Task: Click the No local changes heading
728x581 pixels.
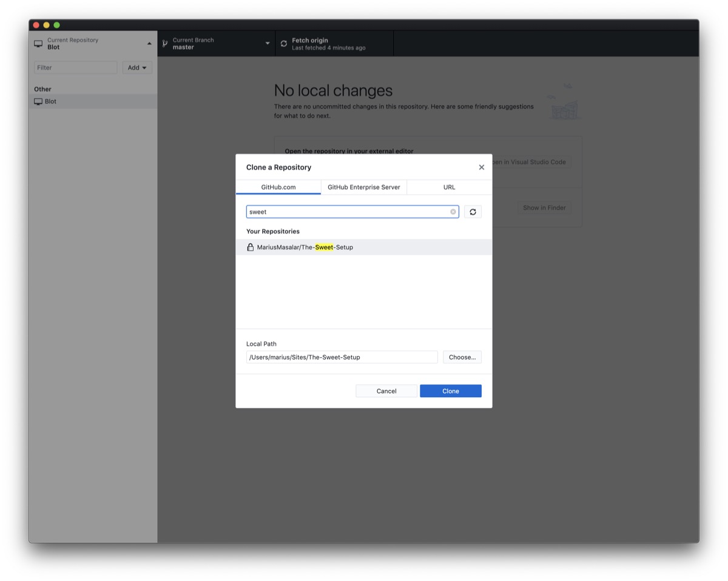Action: (x=333, y=90)
